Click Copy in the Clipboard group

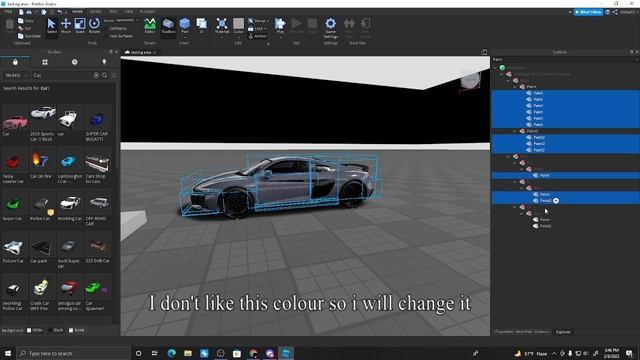[26, 20]
